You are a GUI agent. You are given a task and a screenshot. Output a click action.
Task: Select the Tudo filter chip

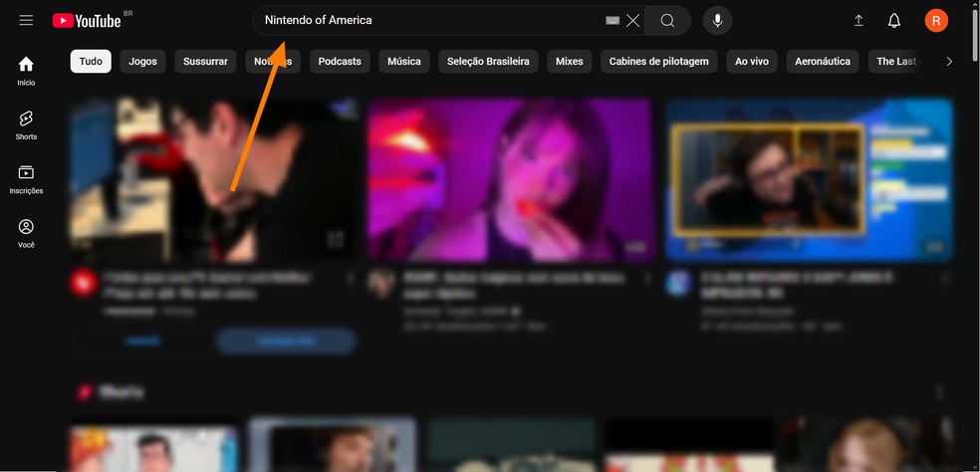pos(91,62)
